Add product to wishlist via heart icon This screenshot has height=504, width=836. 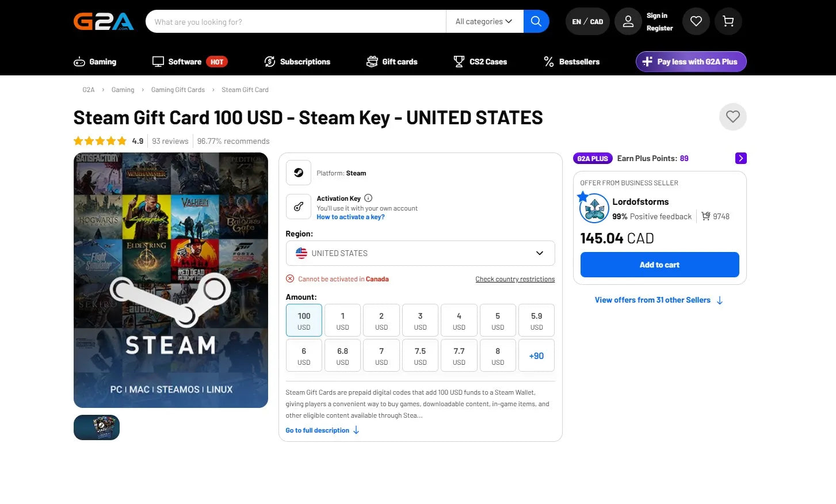tap(733, 117)
